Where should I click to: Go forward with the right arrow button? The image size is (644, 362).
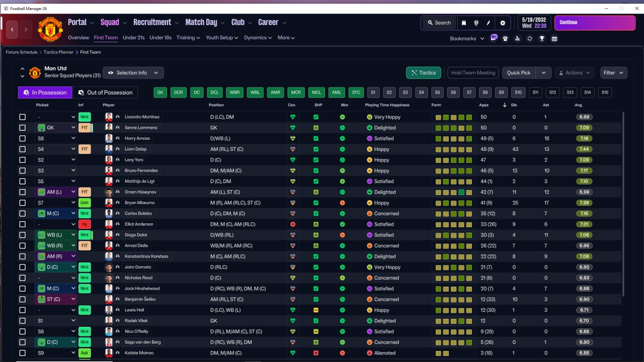26,30
